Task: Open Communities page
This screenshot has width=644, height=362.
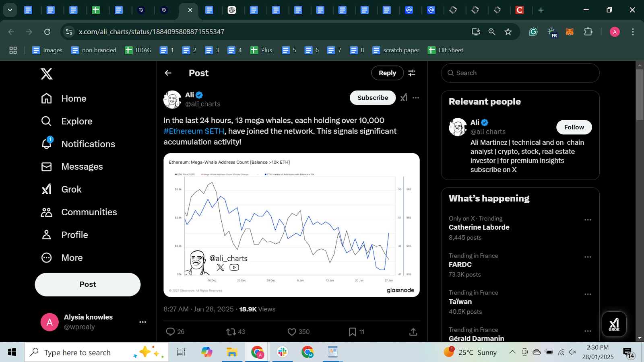Action: [x=79, y=212]
